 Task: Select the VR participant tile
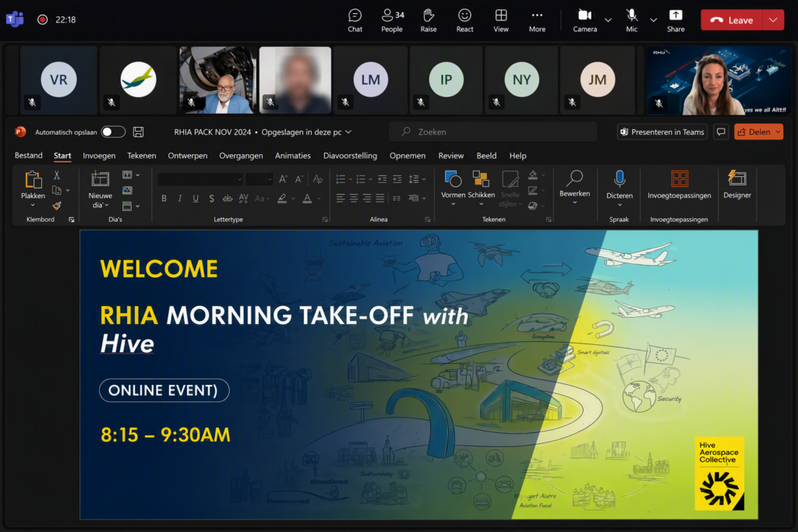(x=58, y=80)
